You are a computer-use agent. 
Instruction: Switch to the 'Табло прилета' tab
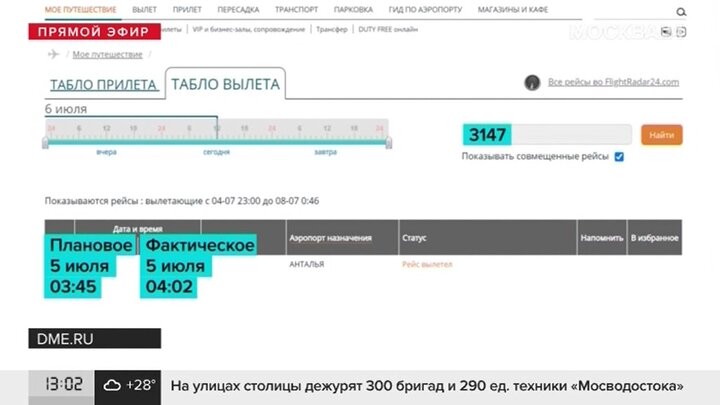tap(103, 85)
